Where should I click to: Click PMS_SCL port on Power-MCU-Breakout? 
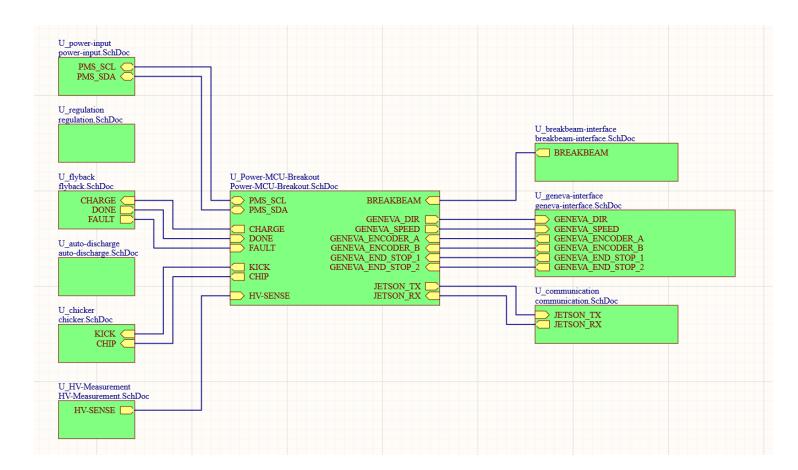[x=238, y=200]
